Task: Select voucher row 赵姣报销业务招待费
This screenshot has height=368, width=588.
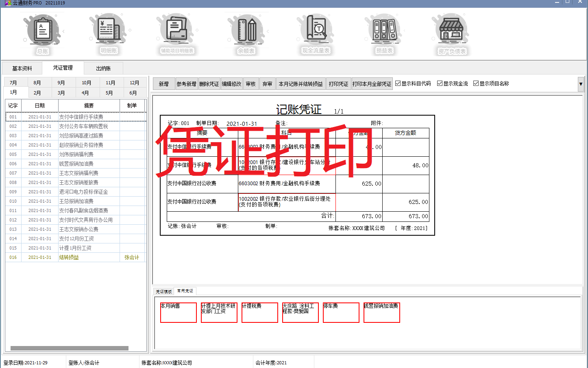Action: (76, 145)
